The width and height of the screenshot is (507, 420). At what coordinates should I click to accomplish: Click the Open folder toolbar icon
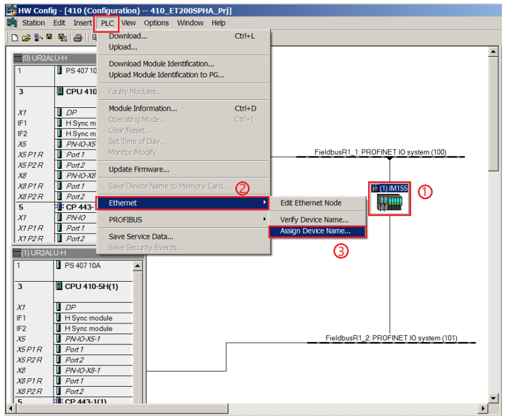26,38
